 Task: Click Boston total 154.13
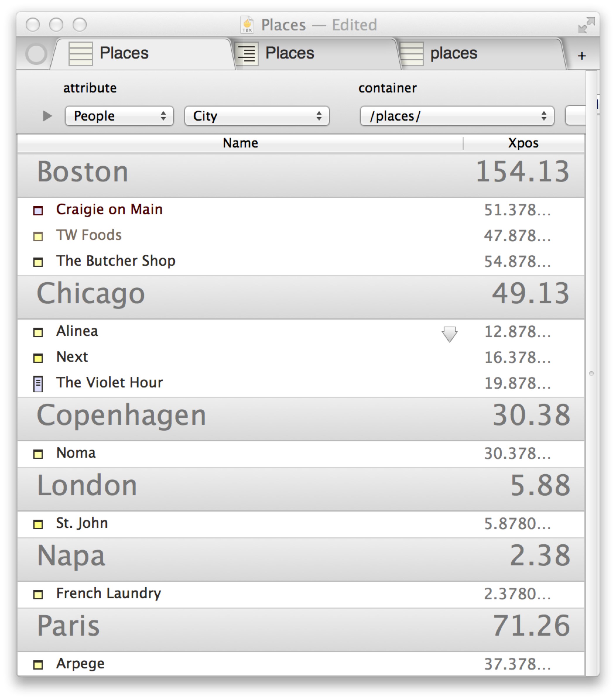coord(523,171)
